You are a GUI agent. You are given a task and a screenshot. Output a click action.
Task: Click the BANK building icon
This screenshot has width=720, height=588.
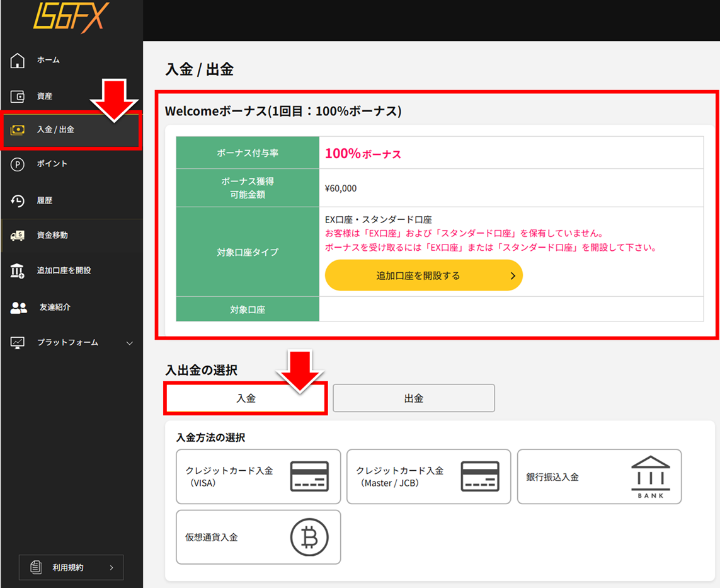pos(651,477)
